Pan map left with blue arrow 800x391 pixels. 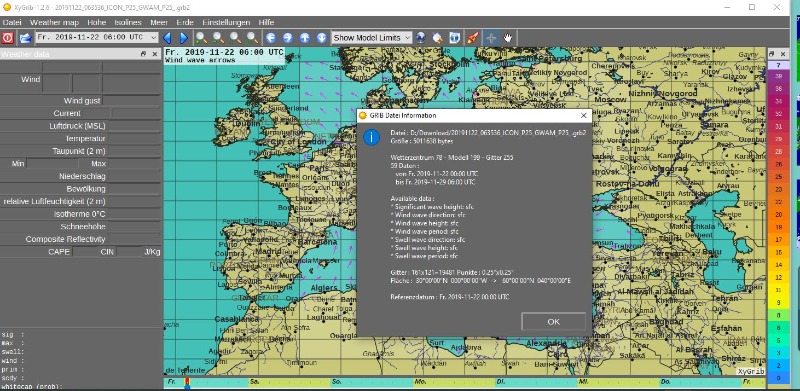pos(270,38)
